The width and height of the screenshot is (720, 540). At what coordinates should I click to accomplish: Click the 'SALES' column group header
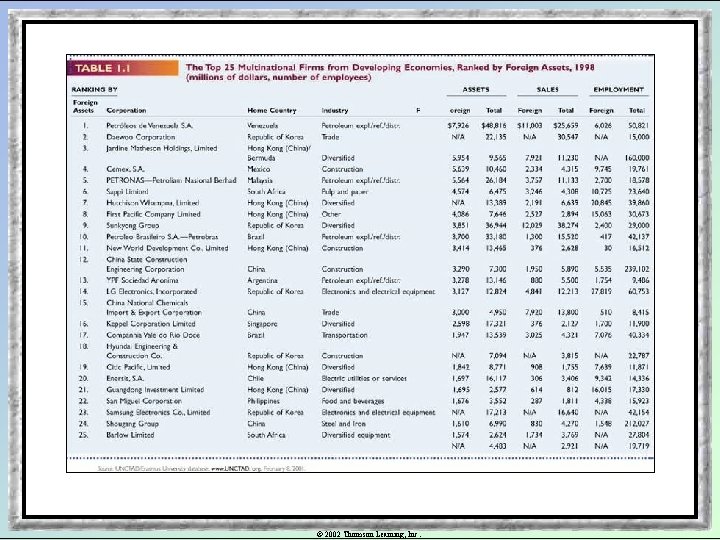[x=547, y=90]
